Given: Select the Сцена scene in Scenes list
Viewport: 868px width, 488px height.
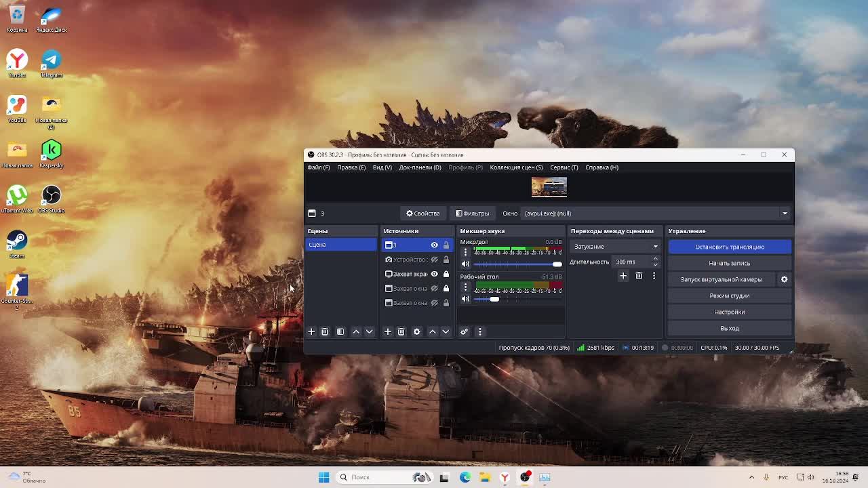Looking at the screenshot, I should [x=341, y=245].
